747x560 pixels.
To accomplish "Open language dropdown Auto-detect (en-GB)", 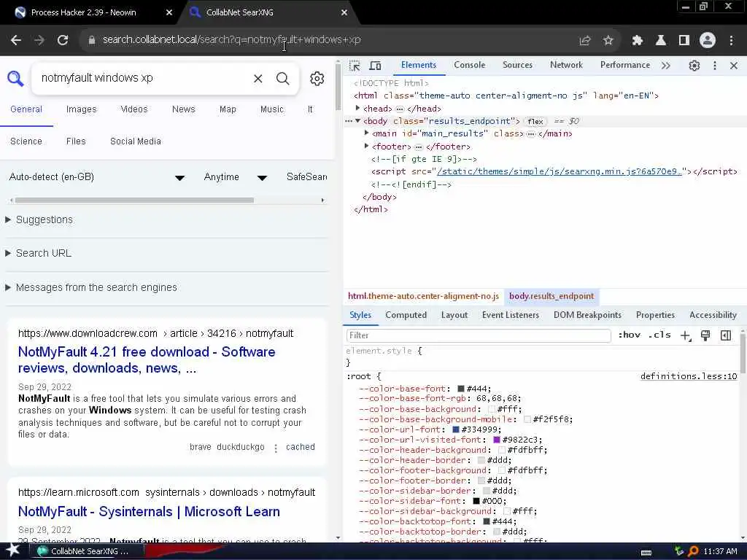I will (x=97, y=177).
